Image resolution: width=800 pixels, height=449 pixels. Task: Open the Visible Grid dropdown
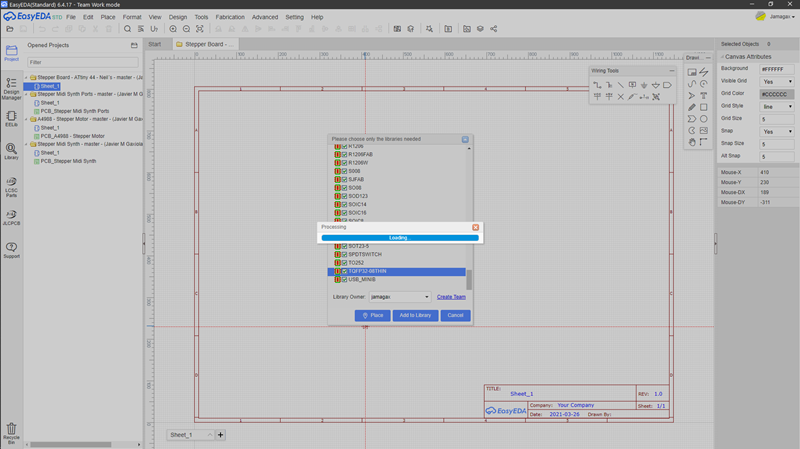coord(777,82)
